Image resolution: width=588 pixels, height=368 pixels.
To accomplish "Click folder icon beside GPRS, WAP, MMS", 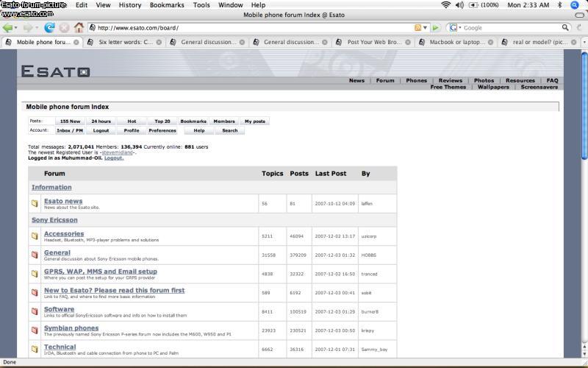I will 35,274.
